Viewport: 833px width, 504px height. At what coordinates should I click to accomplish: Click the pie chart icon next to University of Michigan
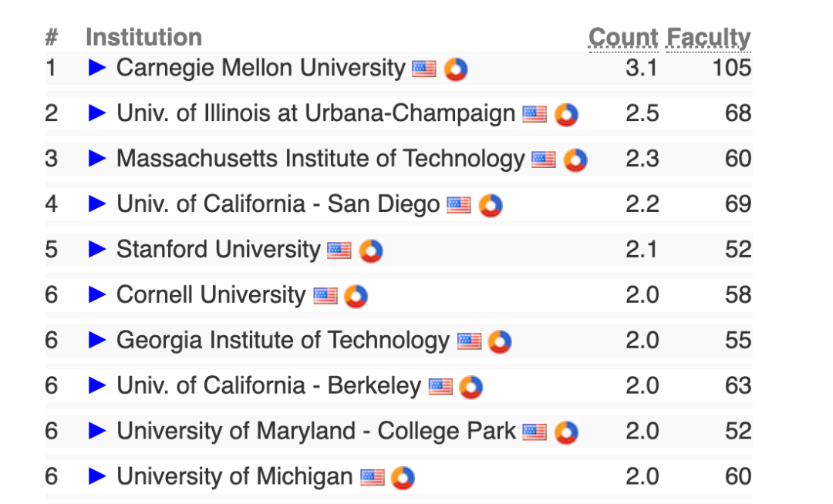(x=403, y=478)
